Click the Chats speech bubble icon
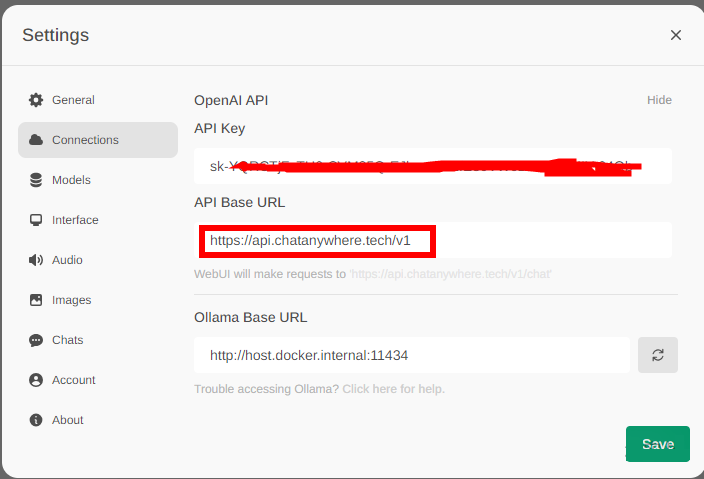Image resolution: width=704 pixels, height=479 pixels. (36, 340)
